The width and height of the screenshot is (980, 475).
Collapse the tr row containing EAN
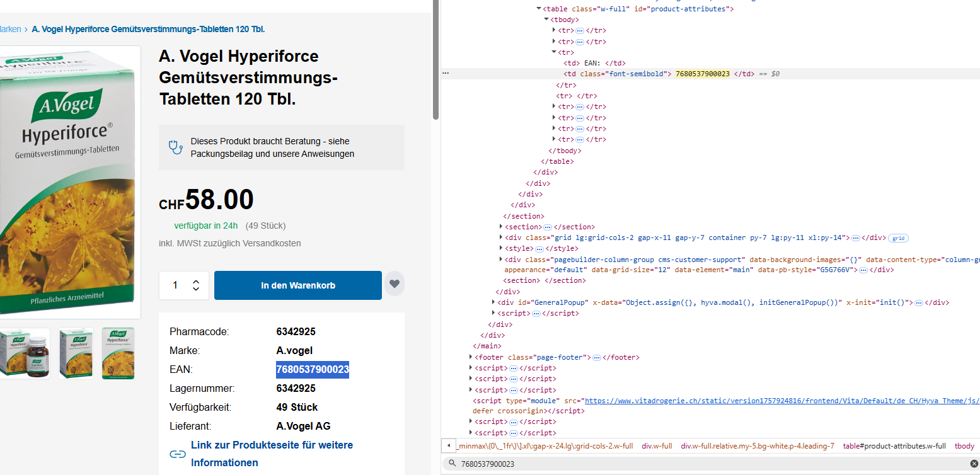coord(554,52)
